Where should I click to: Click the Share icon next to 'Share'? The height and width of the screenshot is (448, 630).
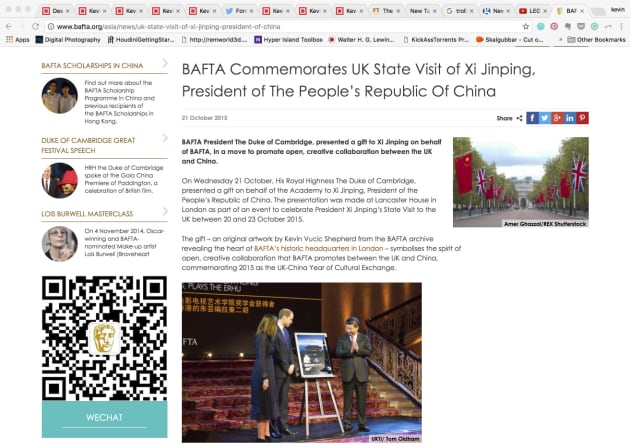click(x=519, y=118)
